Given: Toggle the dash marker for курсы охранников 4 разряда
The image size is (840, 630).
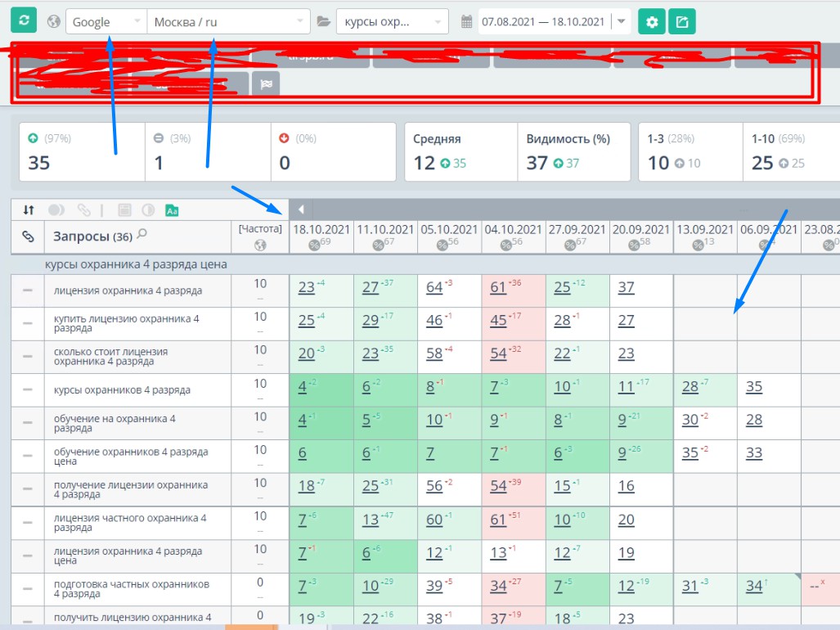Looking at the screenshot, I should pos(27,389).
